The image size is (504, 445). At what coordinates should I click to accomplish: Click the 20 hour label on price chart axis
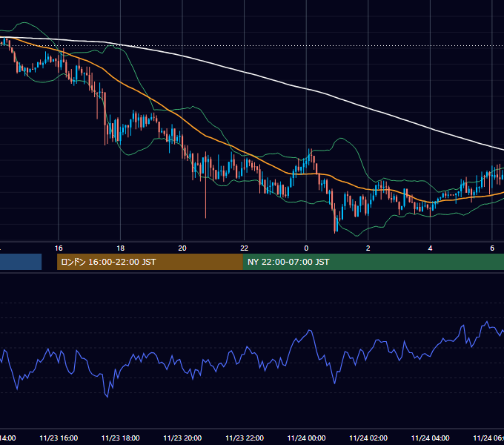point(182,248)
